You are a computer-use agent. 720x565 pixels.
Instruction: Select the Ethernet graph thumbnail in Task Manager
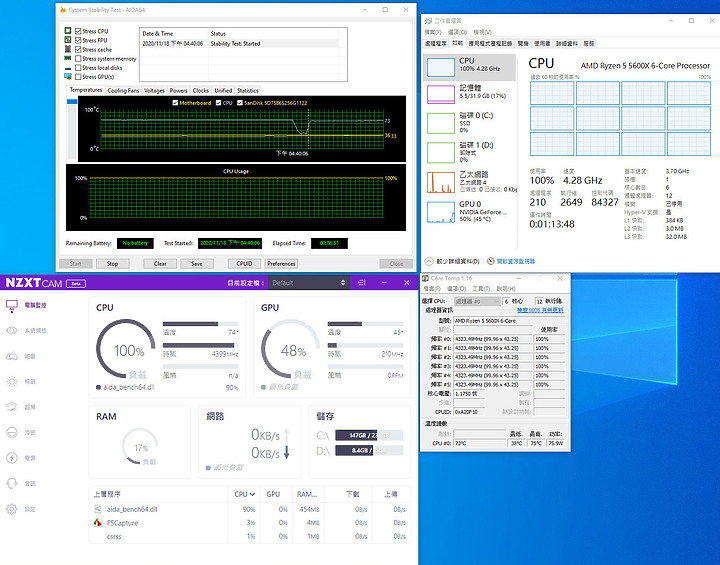tap(441, 182)
